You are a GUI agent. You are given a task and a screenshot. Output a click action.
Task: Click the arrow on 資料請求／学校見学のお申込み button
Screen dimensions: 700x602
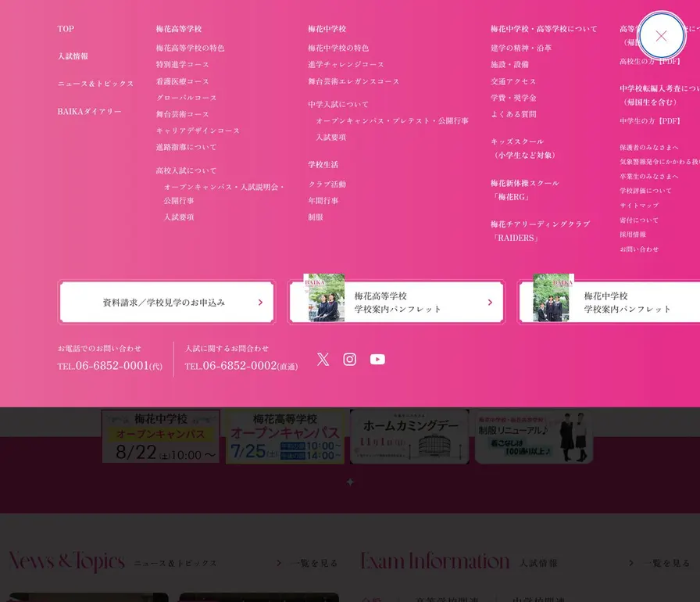pyautogui.click(x=260, y=303)
